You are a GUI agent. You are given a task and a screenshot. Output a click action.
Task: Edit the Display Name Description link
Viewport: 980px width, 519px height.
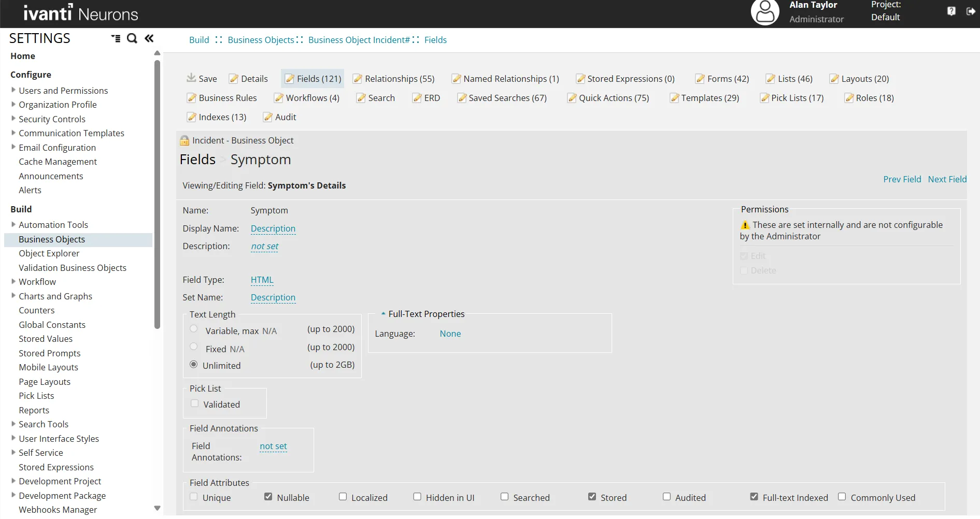point(273,228)
